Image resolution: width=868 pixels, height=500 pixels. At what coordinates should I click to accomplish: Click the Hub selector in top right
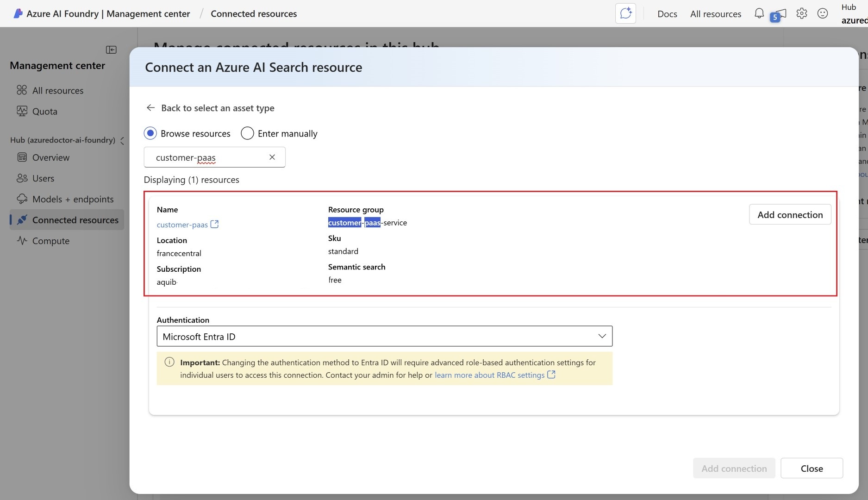pyautogui.click(x=854, y=13)
